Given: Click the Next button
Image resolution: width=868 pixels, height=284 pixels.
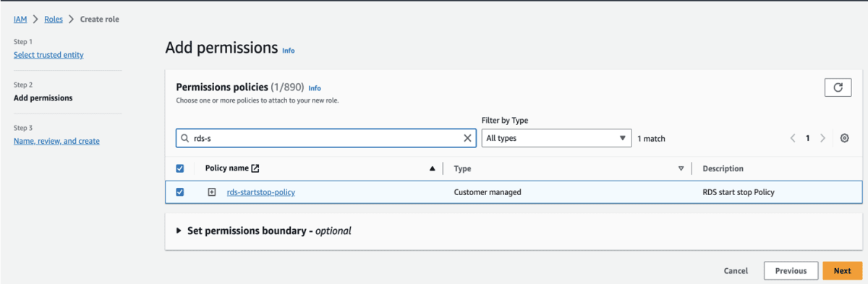Looking at the screenshot, I should tap(842, 271).
